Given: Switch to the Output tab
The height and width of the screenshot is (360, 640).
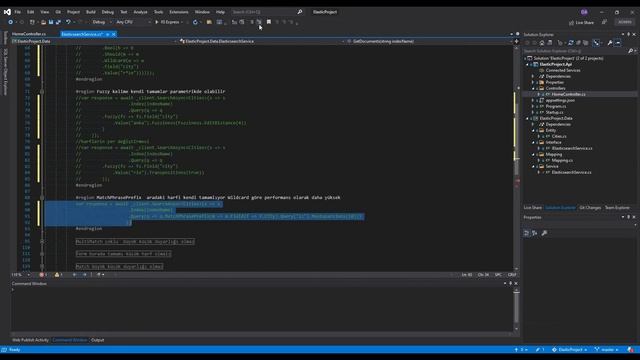Looking at the screenshot, I should pos(98,340).
